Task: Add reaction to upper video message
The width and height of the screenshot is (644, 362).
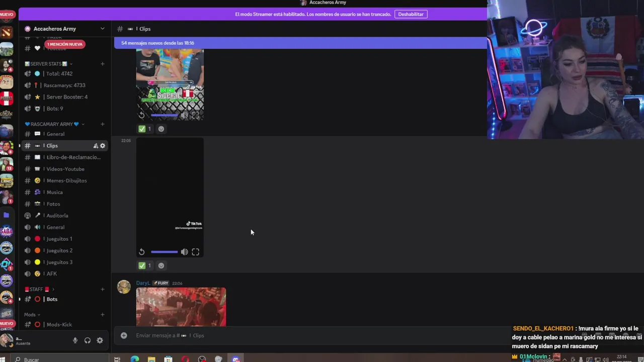Action: click(161, 129)
